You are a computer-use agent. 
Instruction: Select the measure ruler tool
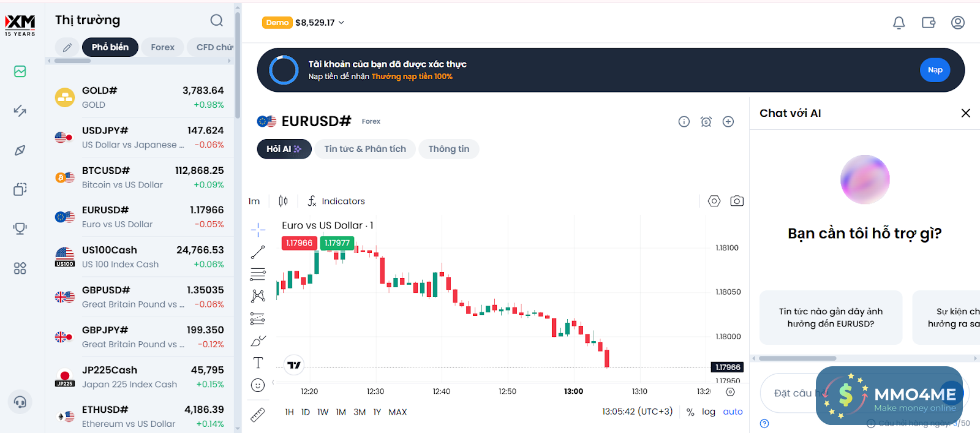tap(258, 415)
